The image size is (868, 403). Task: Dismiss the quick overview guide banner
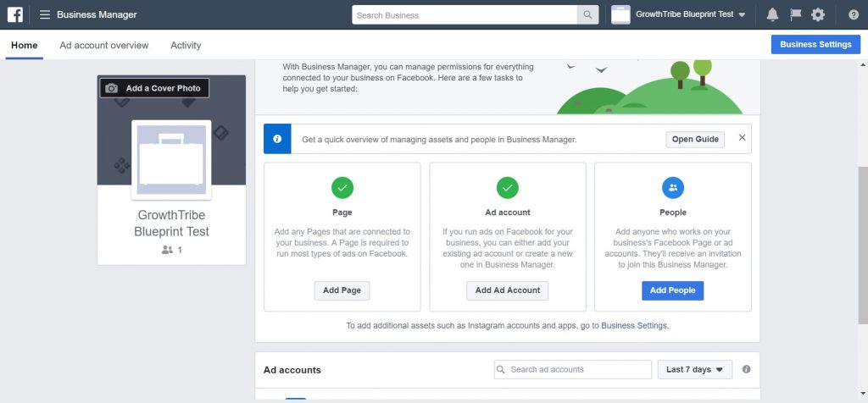click(743, 138)
